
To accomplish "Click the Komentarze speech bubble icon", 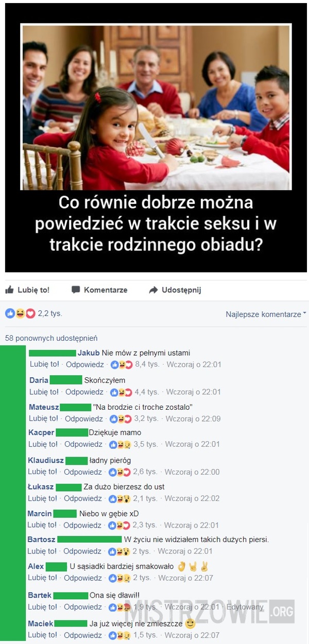I will coord(76,290).
